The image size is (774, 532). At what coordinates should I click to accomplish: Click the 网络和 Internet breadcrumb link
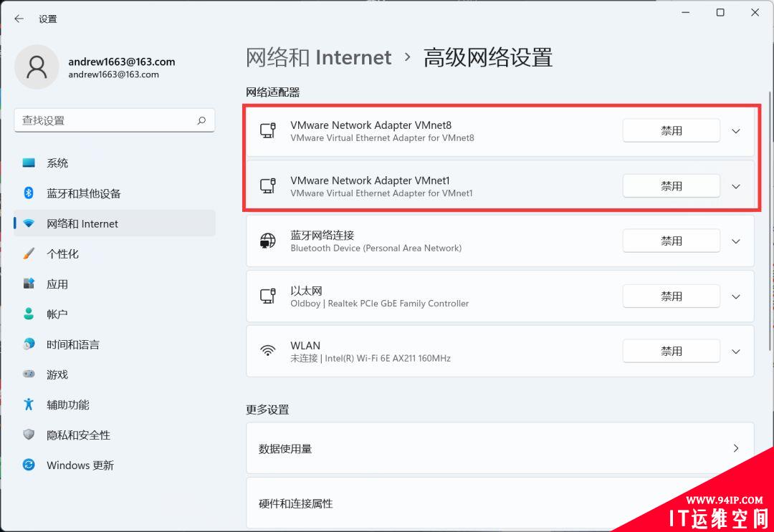pos(319,57)
